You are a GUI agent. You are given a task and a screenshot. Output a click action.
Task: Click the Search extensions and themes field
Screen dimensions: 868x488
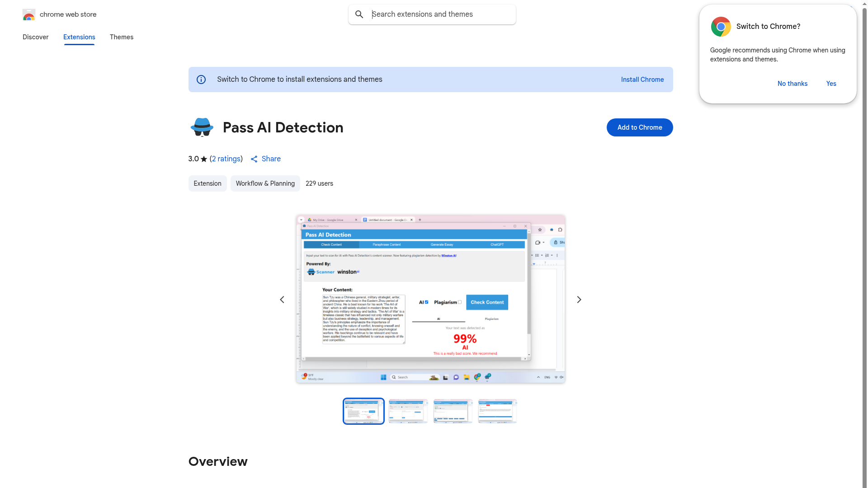pyautogui.click(x=432, y=14)
